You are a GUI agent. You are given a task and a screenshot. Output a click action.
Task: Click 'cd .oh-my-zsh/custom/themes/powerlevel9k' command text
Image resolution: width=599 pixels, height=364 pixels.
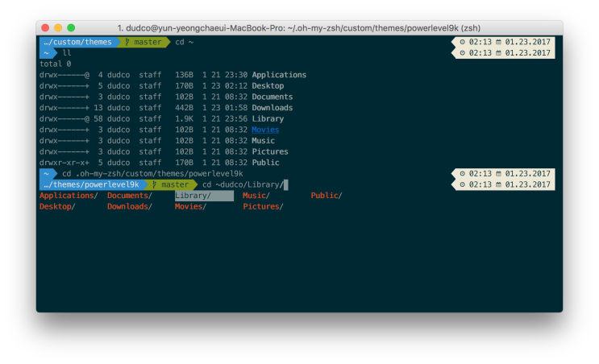point(152,174)
